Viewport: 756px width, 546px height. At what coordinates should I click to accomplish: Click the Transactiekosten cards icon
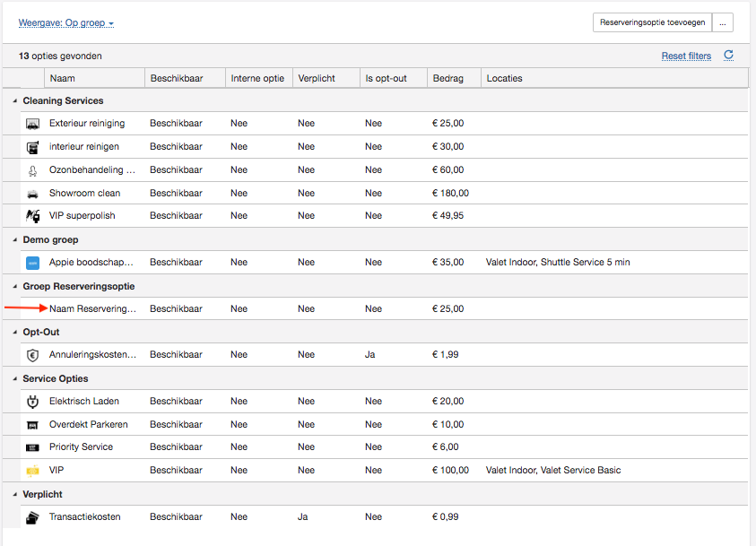click(x=32, y=517)
